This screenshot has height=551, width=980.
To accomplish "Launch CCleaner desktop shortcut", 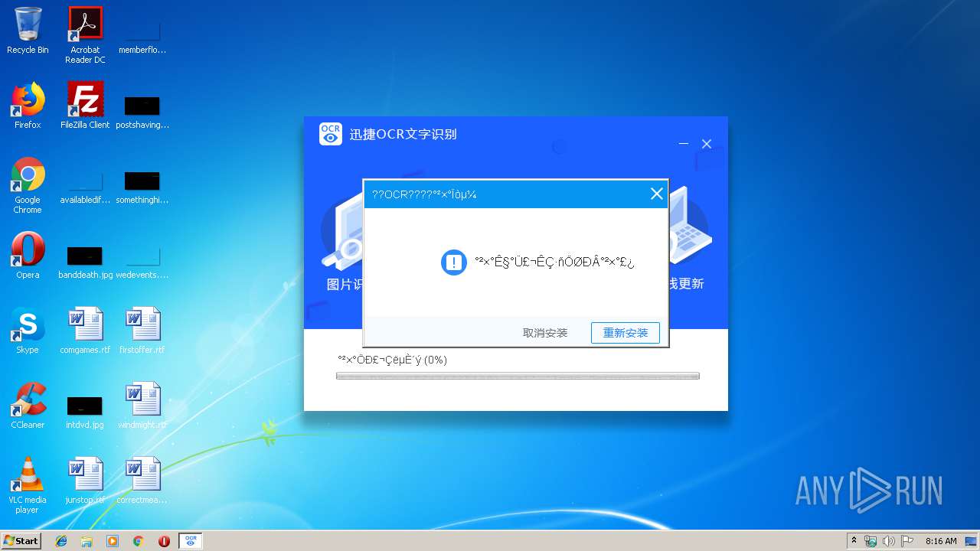I will pyautogui.click(x=28, y=406).
